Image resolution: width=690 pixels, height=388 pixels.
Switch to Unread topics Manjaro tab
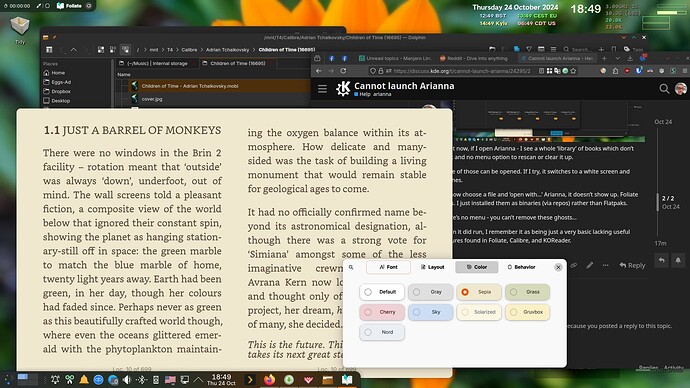pyautogui.click(x=395, y=58)
